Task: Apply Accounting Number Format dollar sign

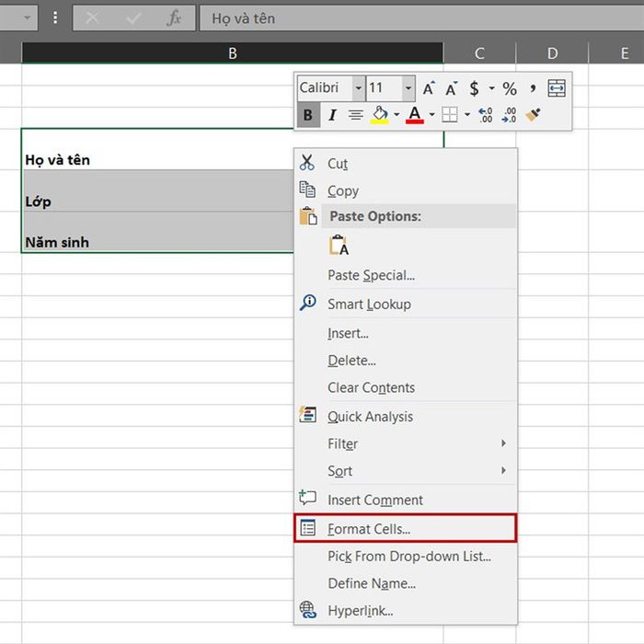Action: click(x=475, y=88)
